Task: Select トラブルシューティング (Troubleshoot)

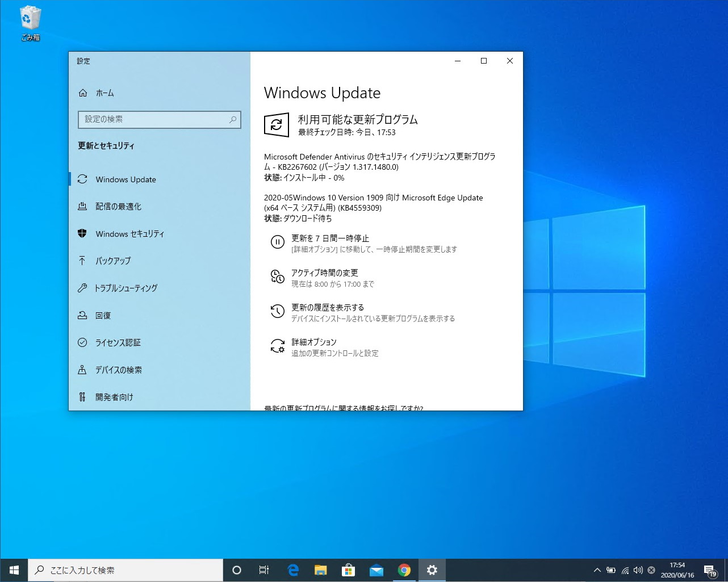Action: [x=126, y=288]
